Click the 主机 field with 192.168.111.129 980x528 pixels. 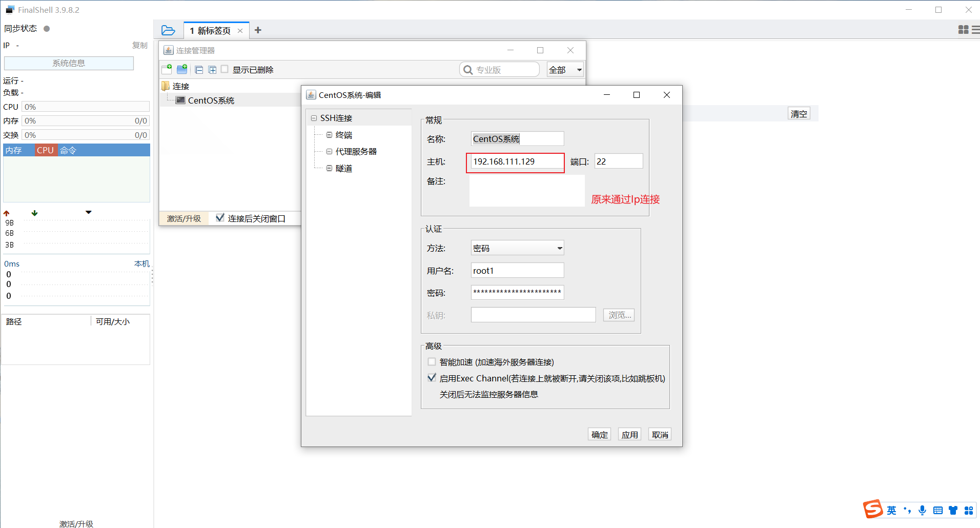[517, 161]
